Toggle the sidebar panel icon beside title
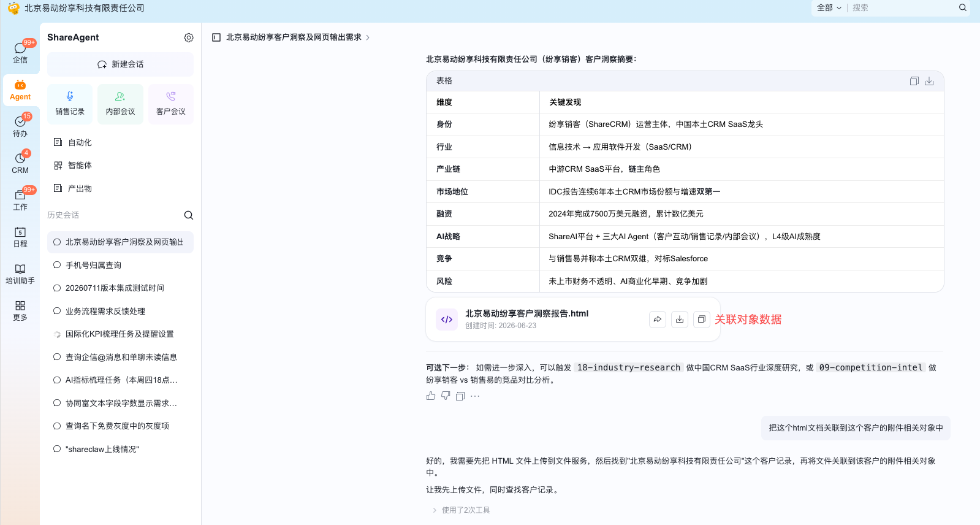The height and width of the screenshot is (525, 980). click(216, 37)
